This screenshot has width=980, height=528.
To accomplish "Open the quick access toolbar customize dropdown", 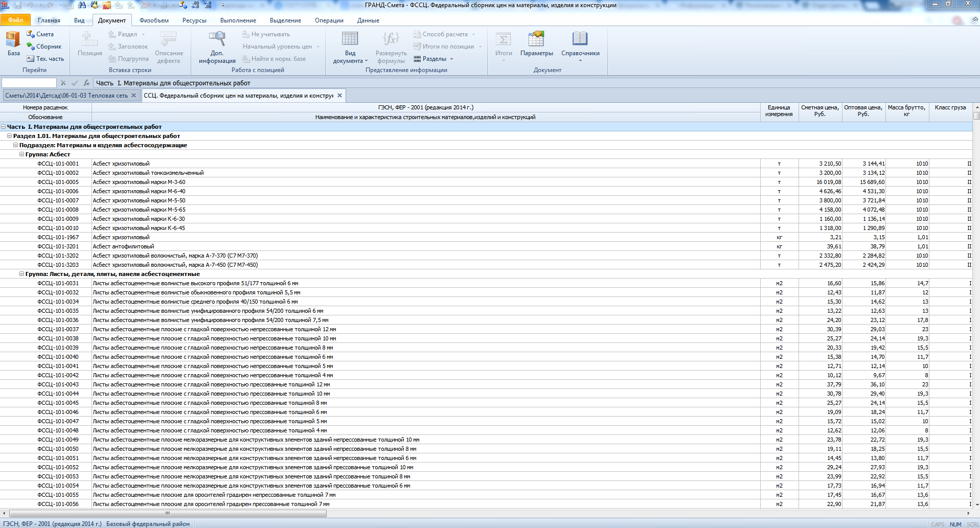I will tap(223, 5).
